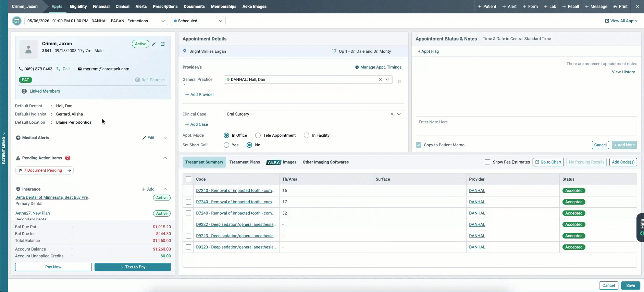The height and width of the screenshot is (292, 644).
Task: Expand the Clinical Case dropdown arrow
Action: (399, 114)
